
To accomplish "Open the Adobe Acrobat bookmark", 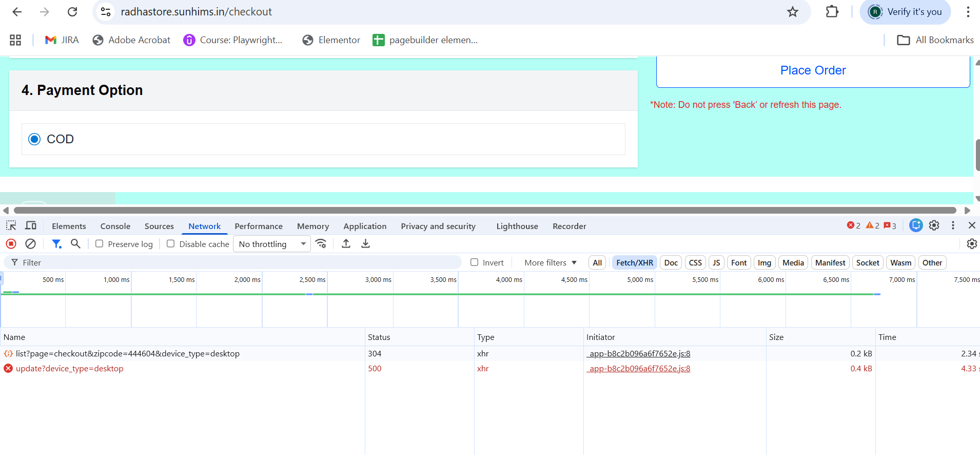I will click(131, 40).
